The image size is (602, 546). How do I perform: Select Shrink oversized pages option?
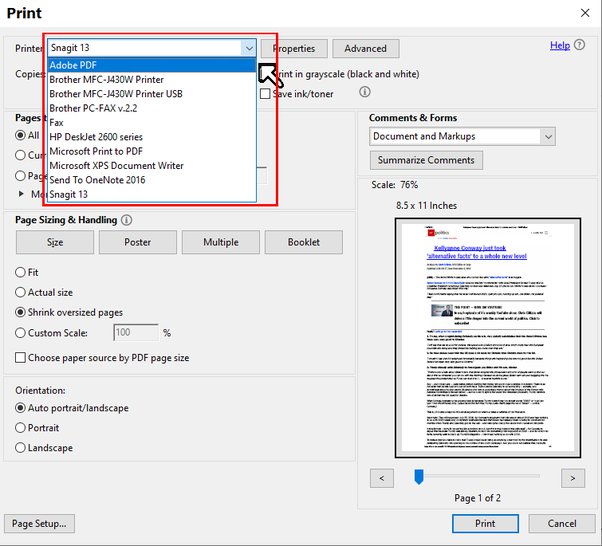[x=20, y=313]
